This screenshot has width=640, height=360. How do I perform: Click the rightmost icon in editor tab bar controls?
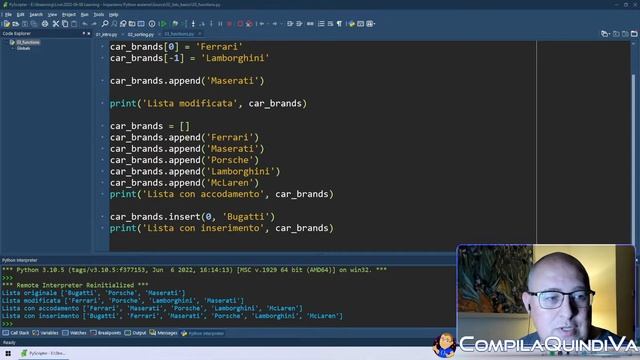click(x=634, y=34)
